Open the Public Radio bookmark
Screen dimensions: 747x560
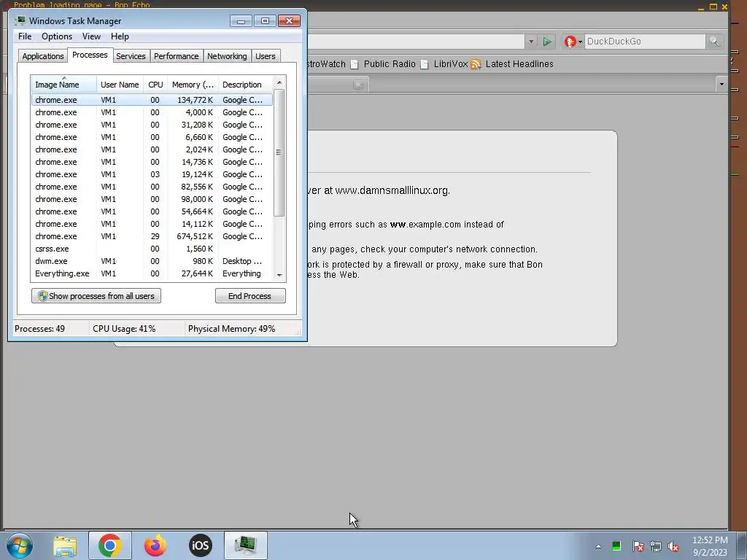383,64
